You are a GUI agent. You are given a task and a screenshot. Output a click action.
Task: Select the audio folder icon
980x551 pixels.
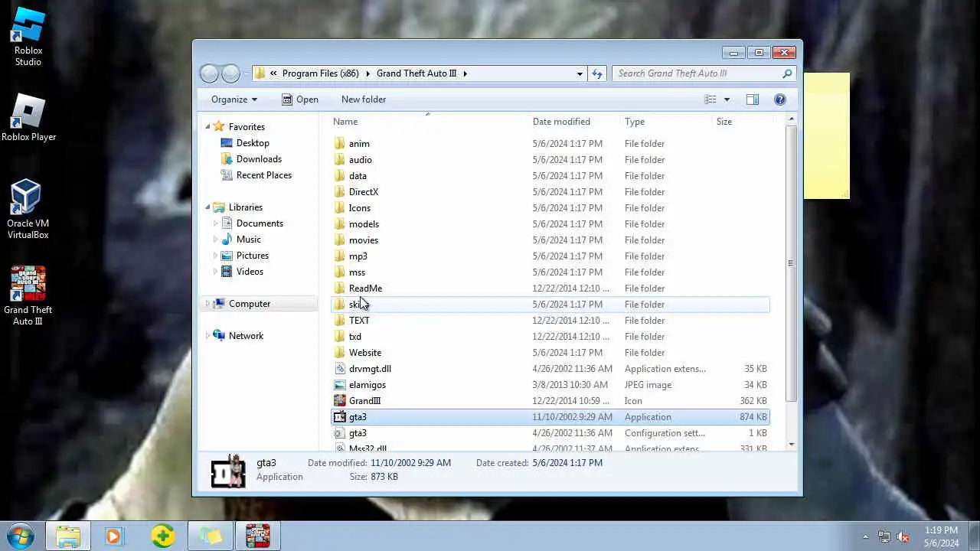point(340,160)
